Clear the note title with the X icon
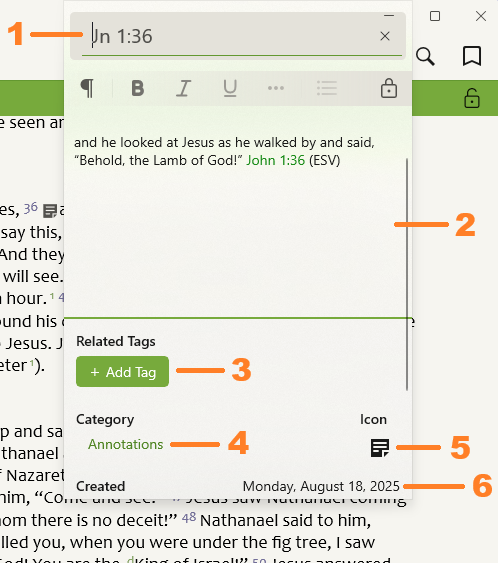This screenshot has width=498, height=563. tap(385, 36)
